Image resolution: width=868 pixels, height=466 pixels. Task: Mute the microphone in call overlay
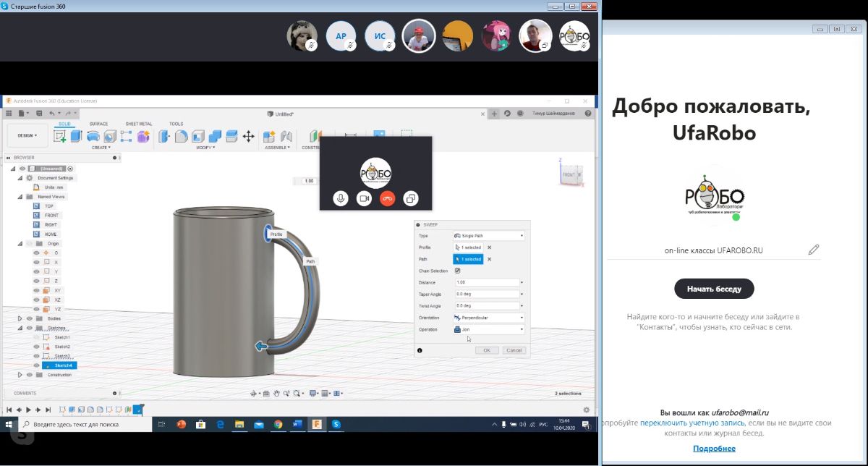pyautogui.click(x=341, y=198)
